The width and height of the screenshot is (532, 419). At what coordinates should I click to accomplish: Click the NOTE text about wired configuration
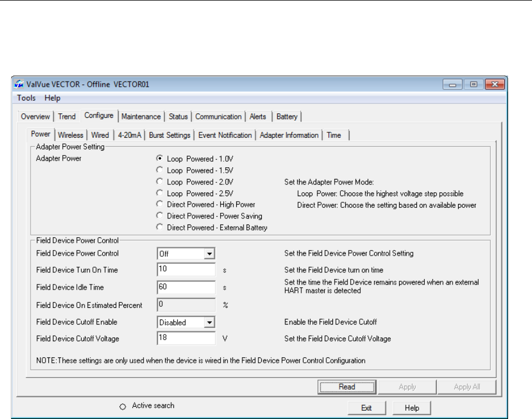click(201, 361)
